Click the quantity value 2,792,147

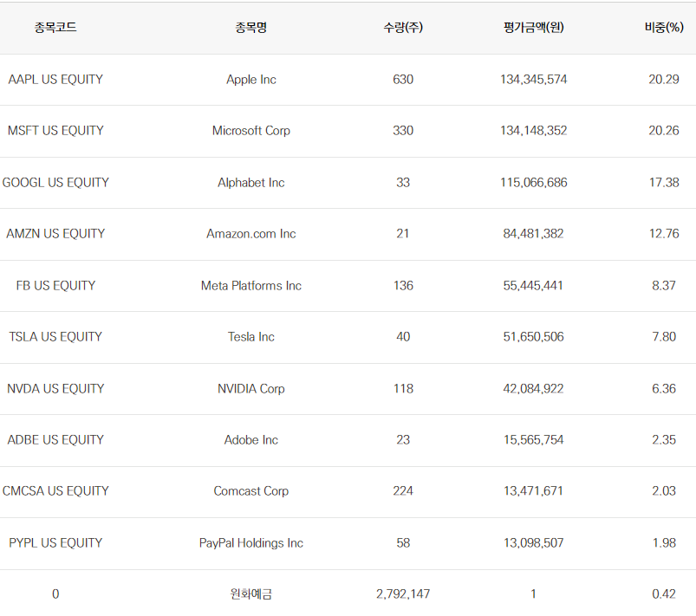click(x=403, y=593)
